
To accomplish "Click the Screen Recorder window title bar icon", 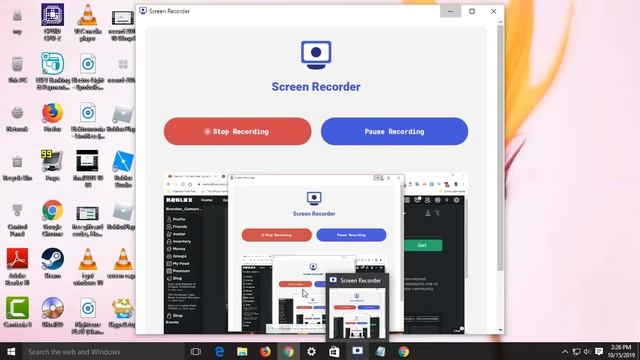I will pyautogui.click(x=143, y=11).
